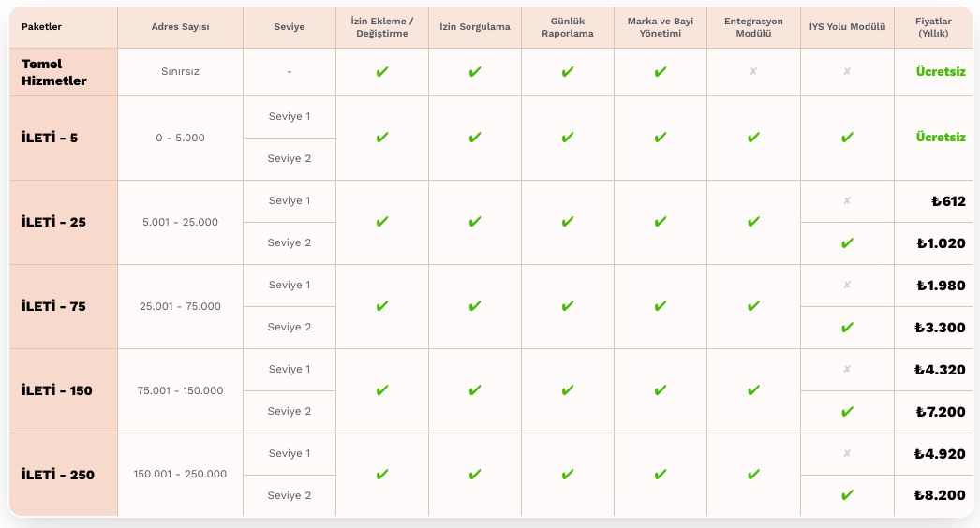Click the İYS Yolu Modülü checkmark for İLETİ - 5
The height and width of the screenshot is (528, 980).
[x=847, y=138]
